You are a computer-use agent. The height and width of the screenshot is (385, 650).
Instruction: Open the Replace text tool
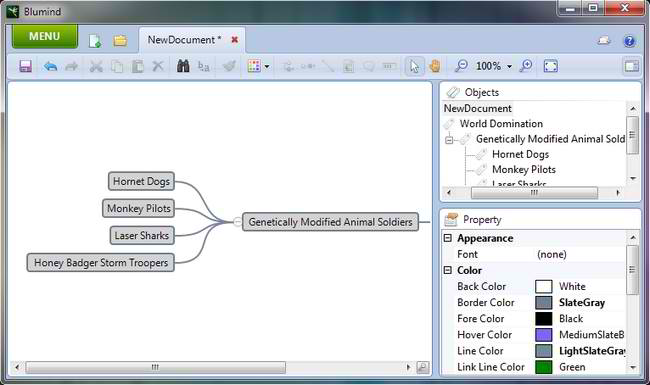pyautogui.click(x=204, y=66)
